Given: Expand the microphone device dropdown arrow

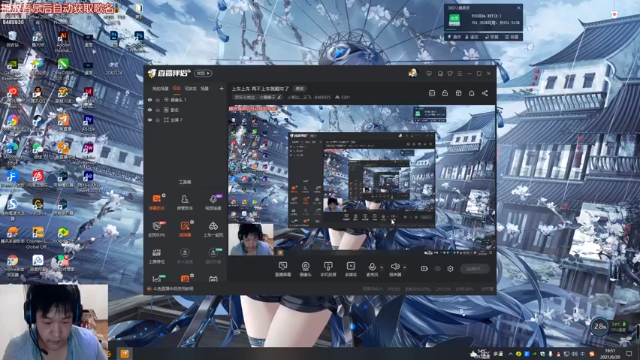Looking at the screenshot, I should coord(382,268).
